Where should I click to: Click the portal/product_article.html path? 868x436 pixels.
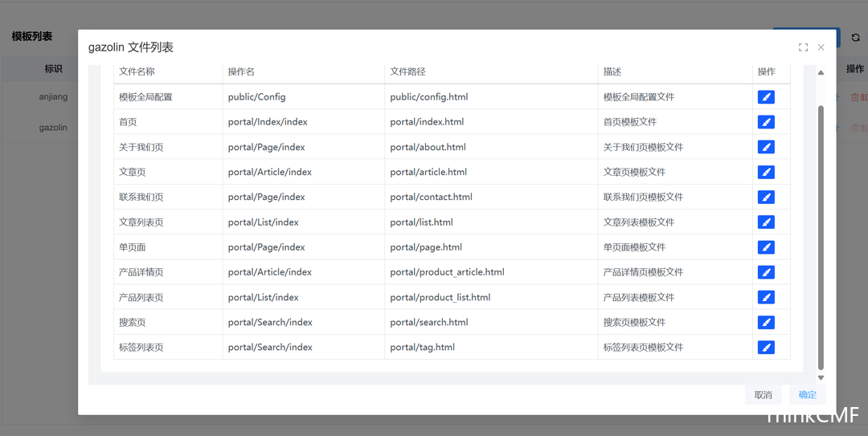448,272
